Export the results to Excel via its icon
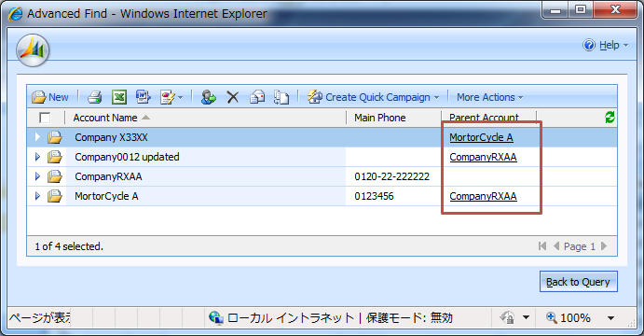The image size is (644, 336). pyautogui.click(x=119, y=97)
